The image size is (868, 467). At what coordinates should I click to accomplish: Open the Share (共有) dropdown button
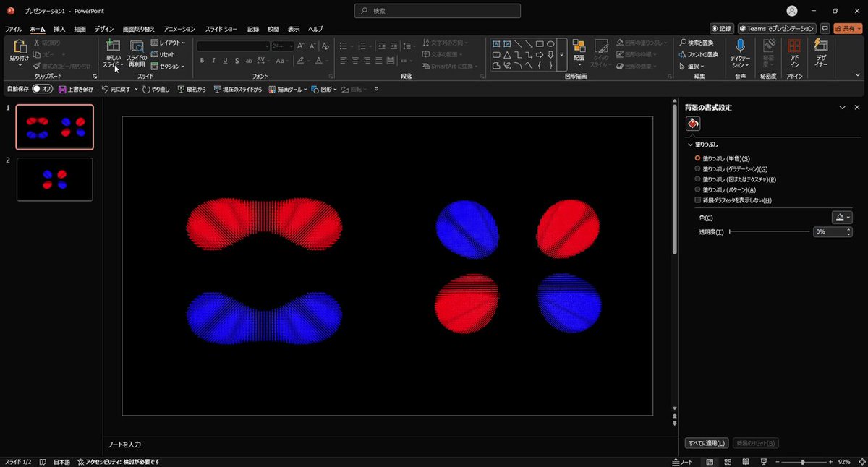[x=848, y=28]
